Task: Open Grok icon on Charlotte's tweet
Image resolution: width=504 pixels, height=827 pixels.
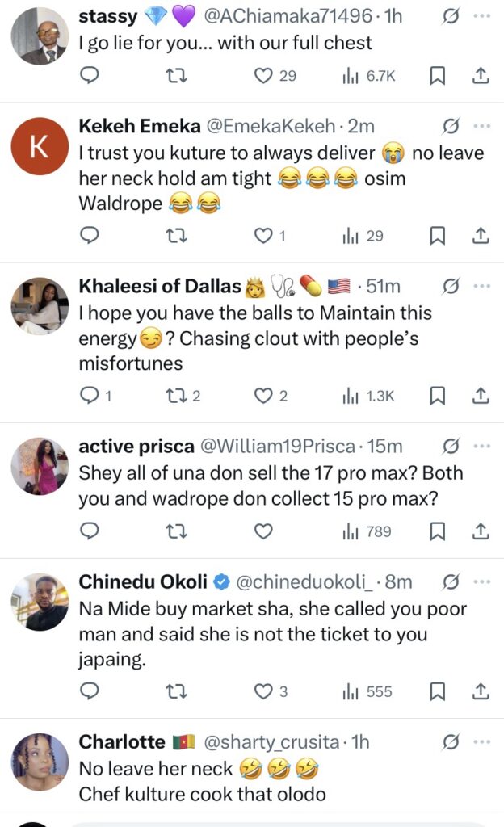Action: (451, 741)
